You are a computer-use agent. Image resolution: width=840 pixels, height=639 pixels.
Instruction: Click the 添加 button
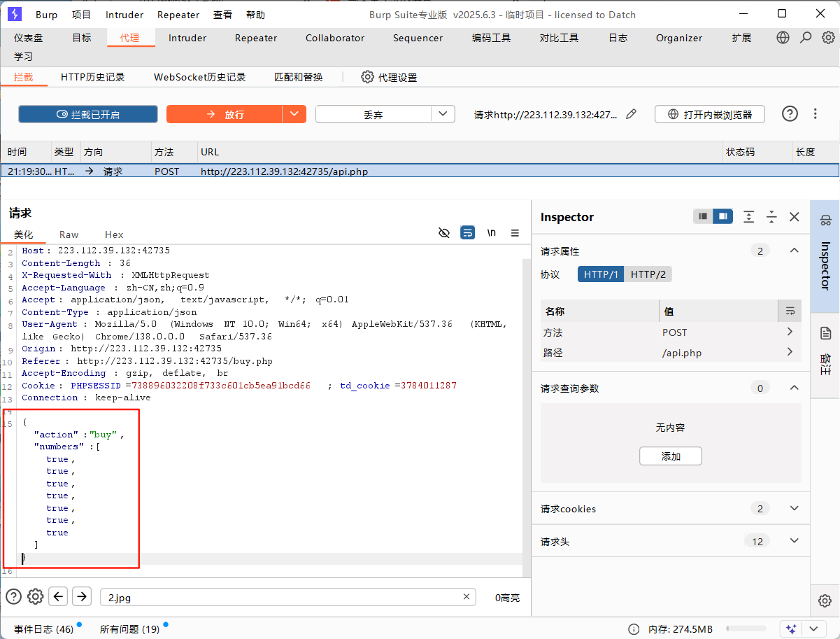[x=671, y=456]
